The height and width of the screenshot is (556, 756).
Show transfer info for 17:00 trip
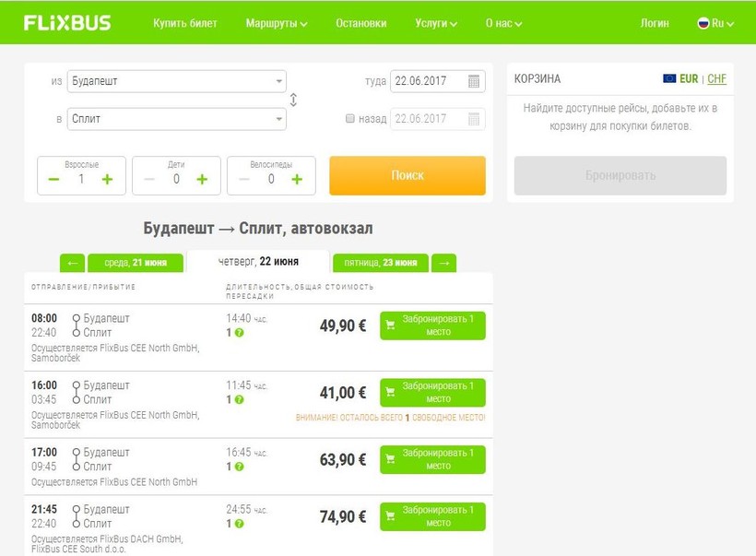pos(239,467)
